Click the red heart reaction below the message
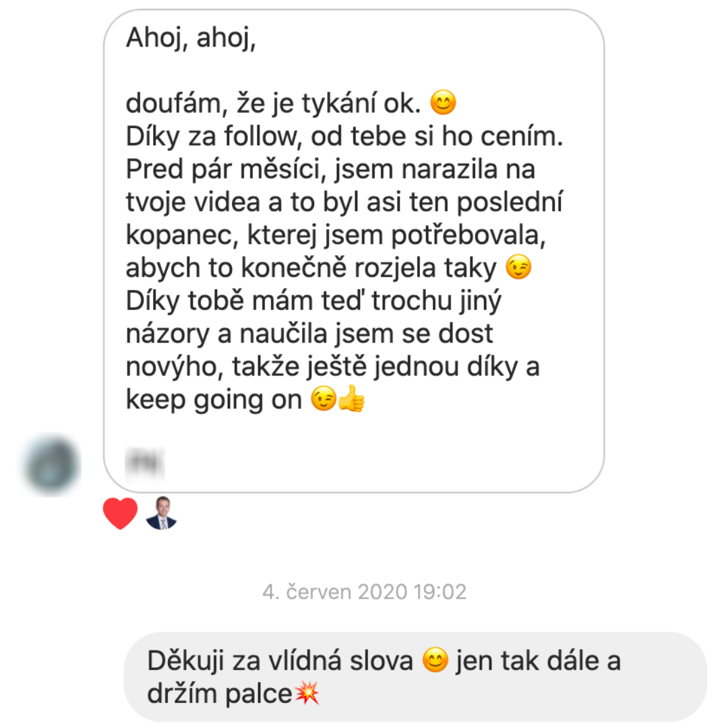 pos(120,513)
